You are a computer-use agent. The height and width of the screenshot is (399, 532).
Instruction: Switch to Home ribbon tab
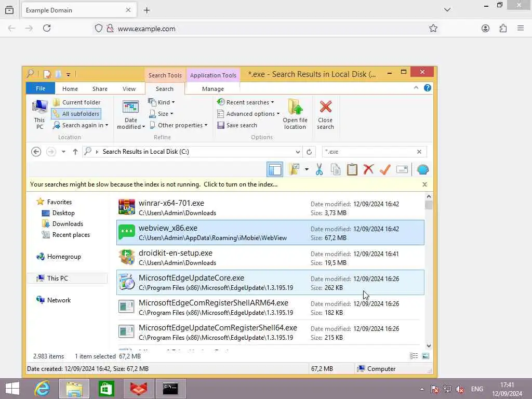(x=70, y=89)
